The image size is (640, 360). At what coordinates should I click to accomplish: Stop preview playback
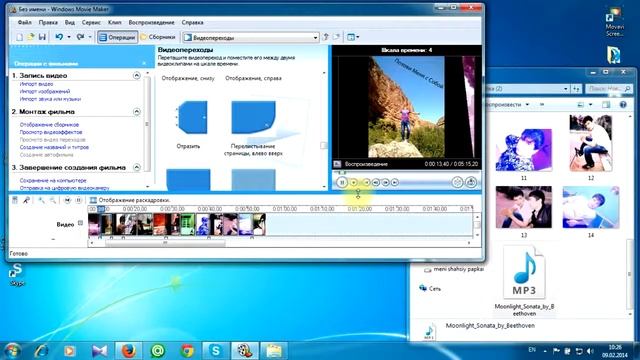click(x=354, y=182)
